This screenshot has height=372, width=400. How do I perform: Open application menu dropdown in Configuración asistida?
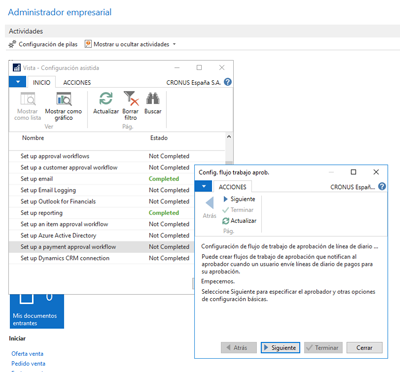(x=18, y=82)
